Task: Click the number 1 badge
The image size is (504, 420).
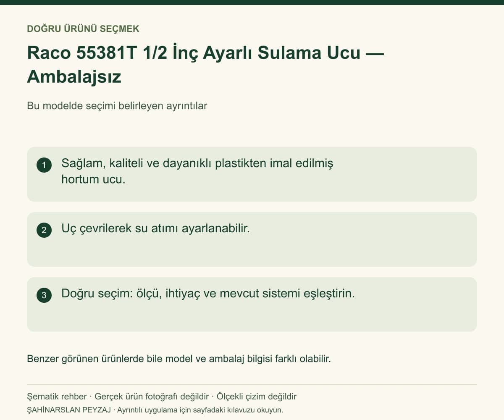Action: [44, 165]
